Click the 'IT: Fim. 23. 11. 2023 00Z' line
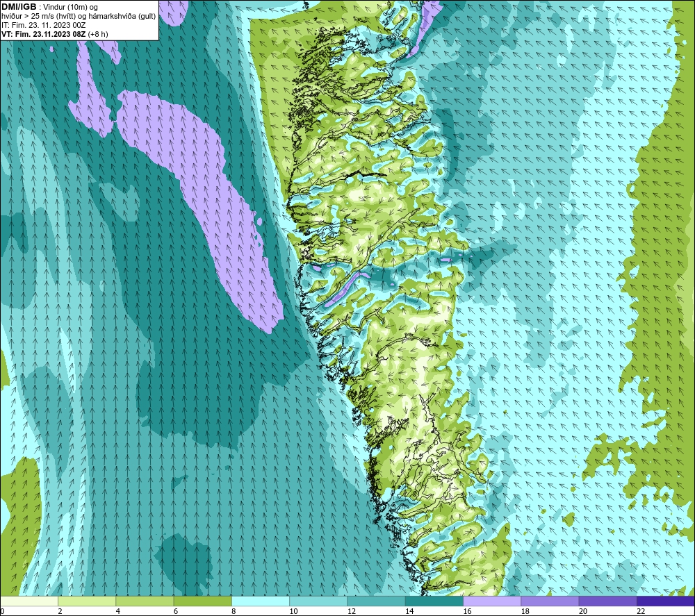 43,25
